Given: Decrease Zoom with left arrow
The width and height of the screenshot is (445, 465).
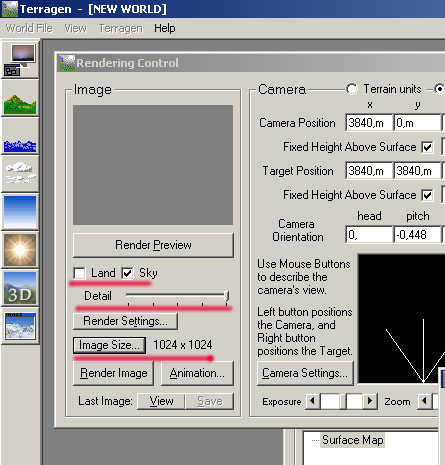Looking at the screenshot, I should [x=424, y=401].
